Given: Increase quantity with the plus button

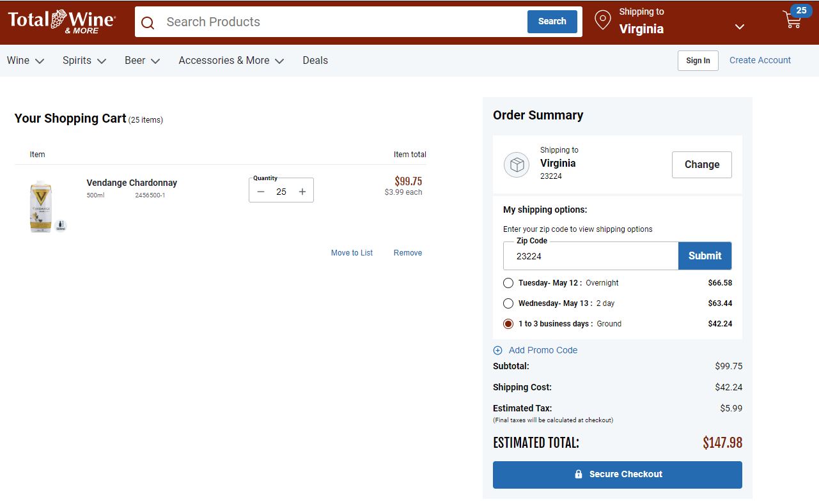Looking at the screenshot, I should (x=302, y=192).
